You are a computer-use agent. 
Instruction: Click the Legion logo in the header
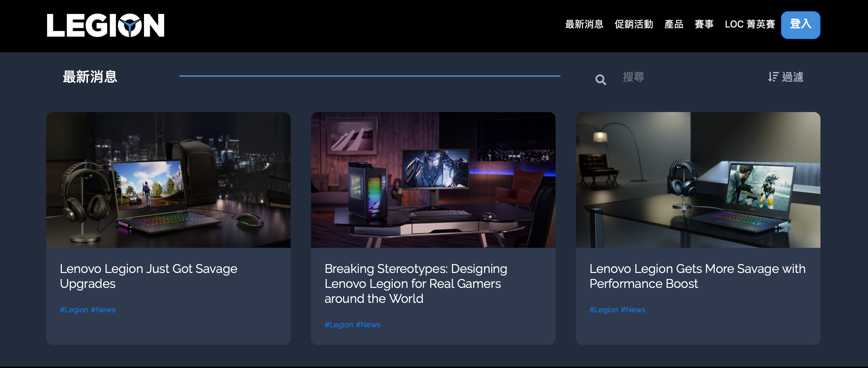coord(106,25)
